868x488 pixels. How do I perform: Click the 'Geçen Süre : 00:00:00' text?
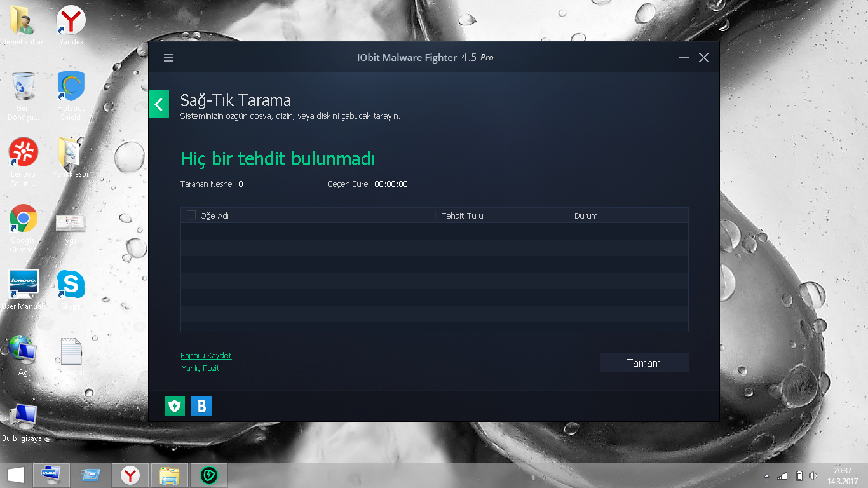[367, 184]
